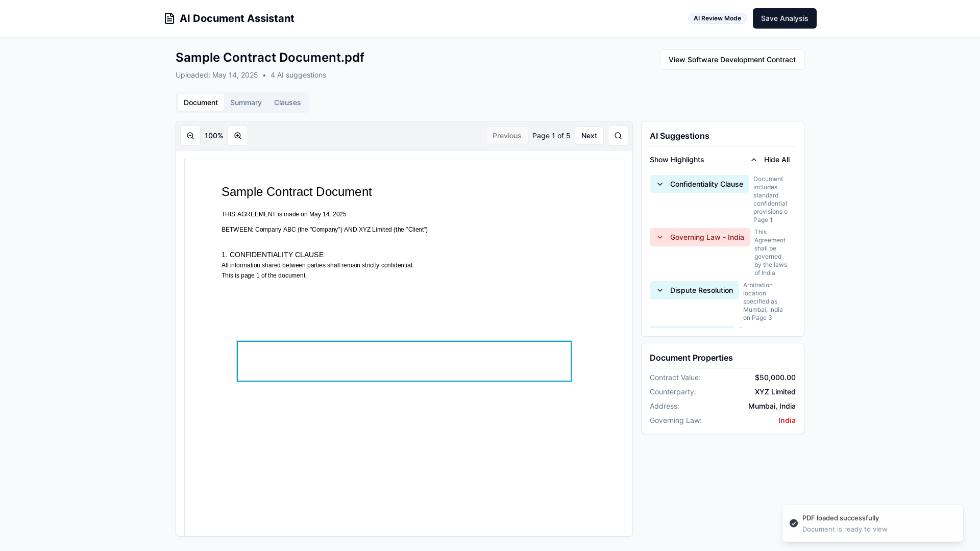This screenshot has width=980, height=551.
Task: Click the 'All information shared between parties' sentence
Action: 317,265
